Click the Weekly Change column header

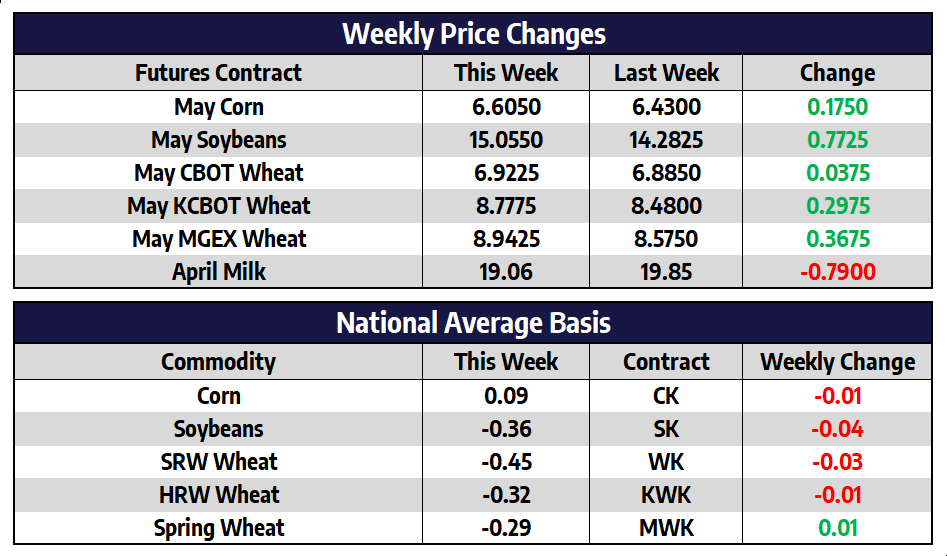pos(837,362)
